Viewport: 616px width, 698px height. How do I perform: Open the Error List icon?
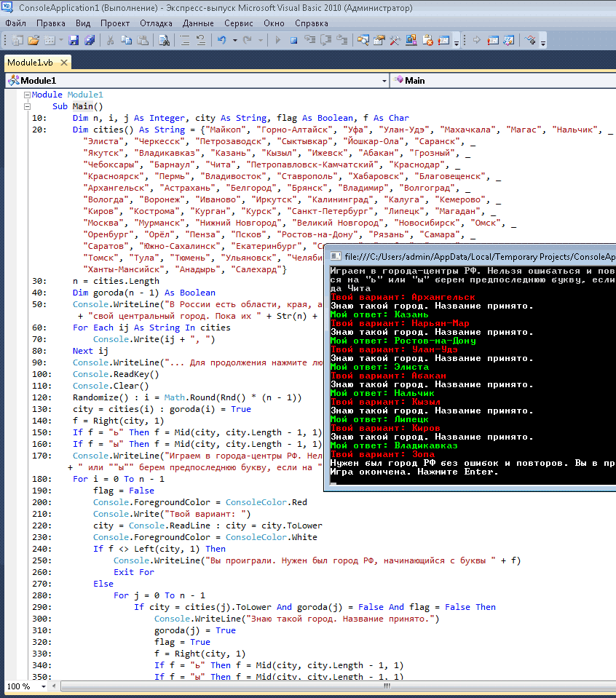pos(427,41)
